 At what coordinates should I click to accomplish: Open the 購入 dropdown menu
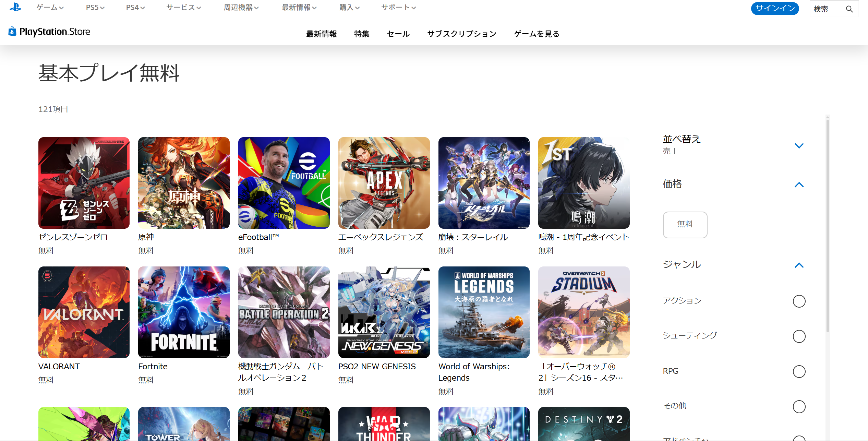(x=349, y=8)
